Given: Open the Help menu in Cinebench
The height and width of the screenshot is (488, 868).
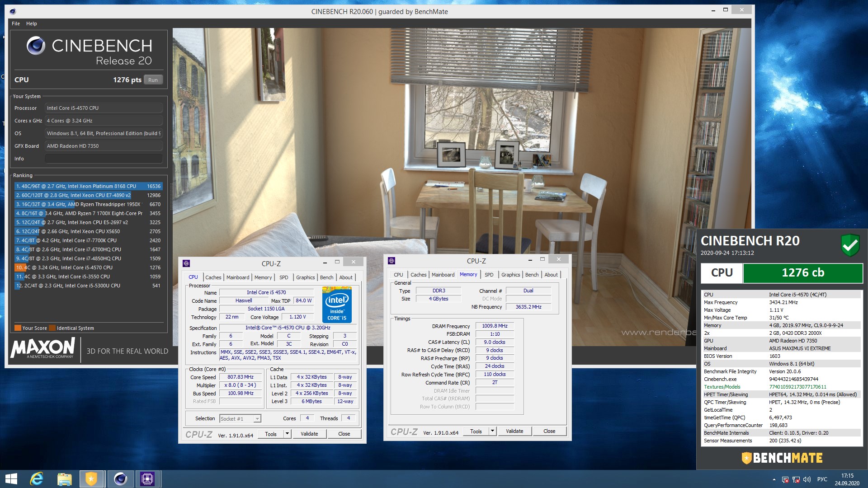Looking at the screenshot, I should (x=32, y=23).
